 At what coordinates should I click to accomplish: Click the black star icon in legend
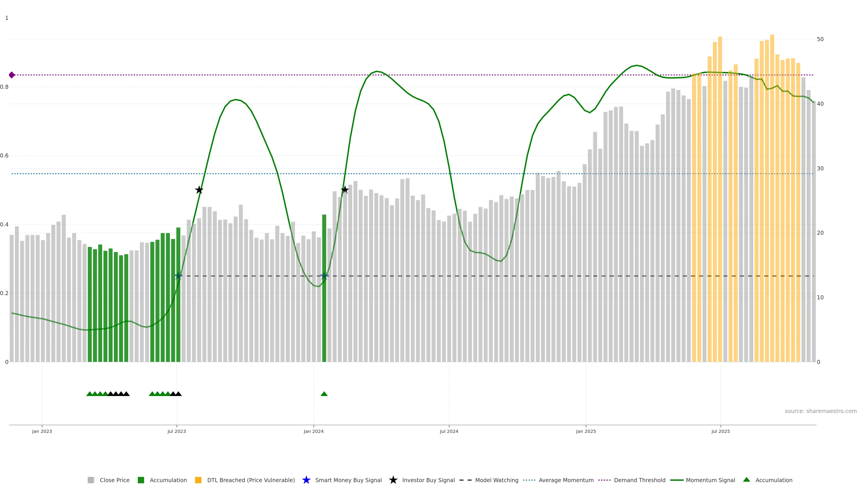pos(393,480)
